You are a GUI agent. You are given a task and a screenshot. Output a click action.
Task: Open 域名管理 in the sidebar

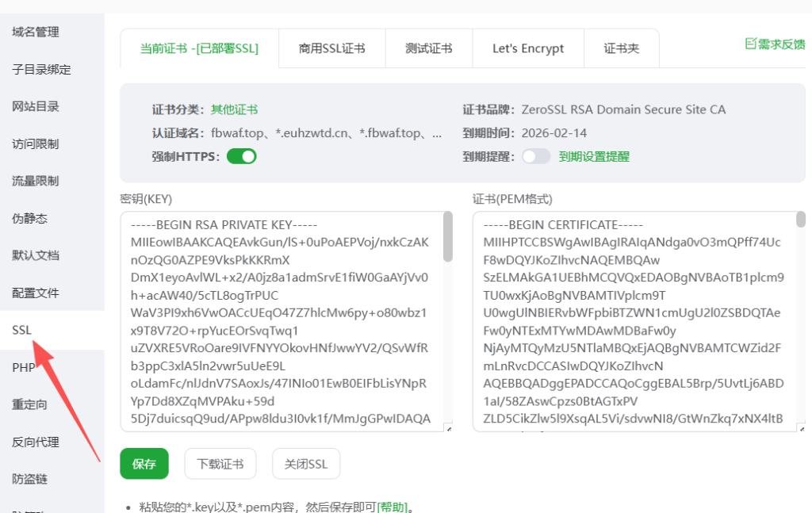tap(36, 33)
